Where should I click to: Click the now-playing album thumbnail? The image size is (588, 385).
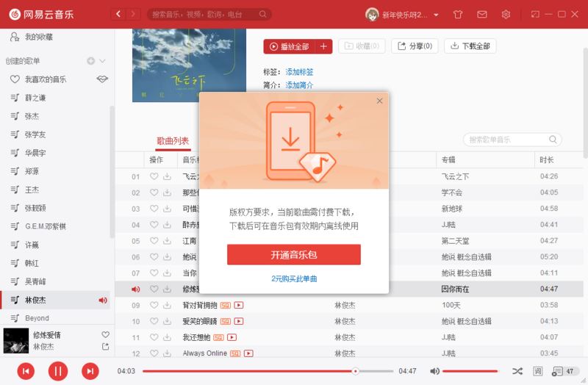(x=15, y=341)
